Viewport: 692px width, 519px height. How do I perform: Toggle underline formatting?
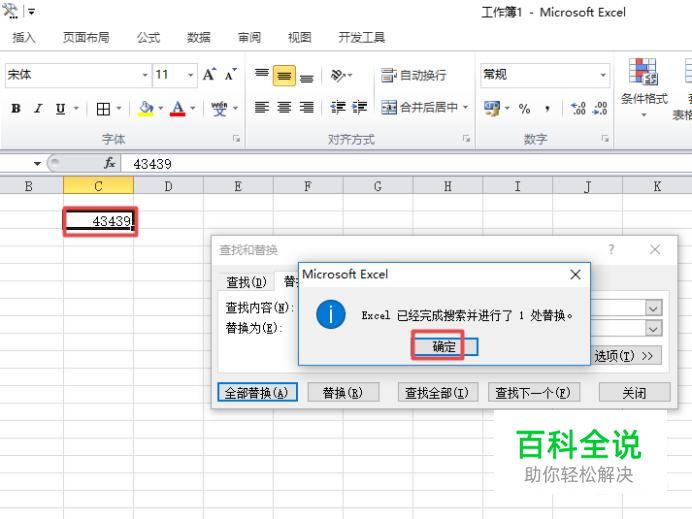tap(60, 108)
